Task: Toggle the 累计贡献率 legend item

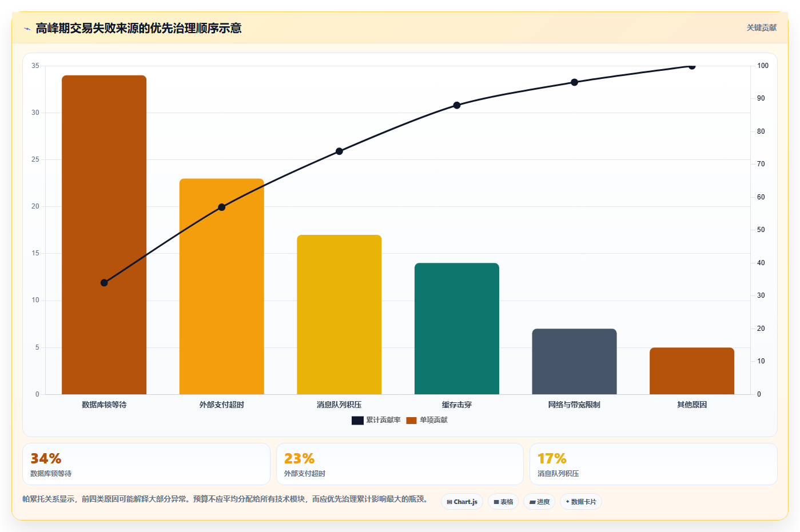Action: click(376, 420)
